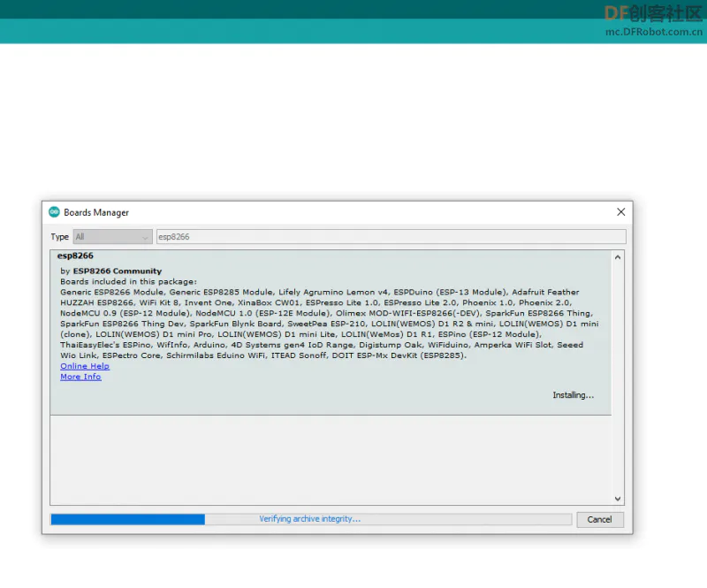Screen dimensions: 707x588
Task: Click the esp8266 search field
Action: (391, 237)
